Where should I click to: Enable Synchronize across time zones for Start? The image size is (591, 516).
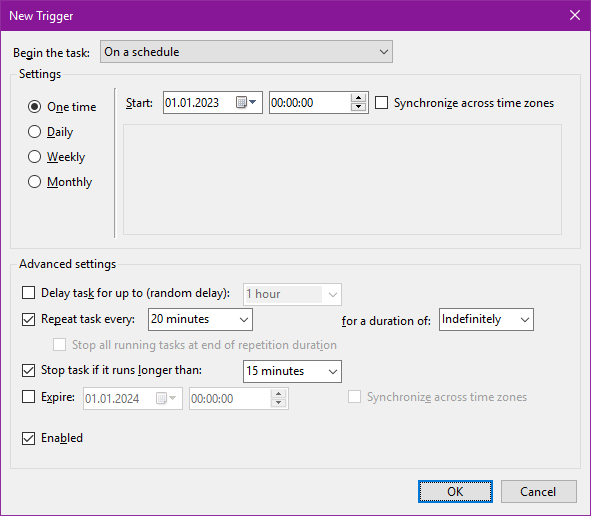[381, 103]
